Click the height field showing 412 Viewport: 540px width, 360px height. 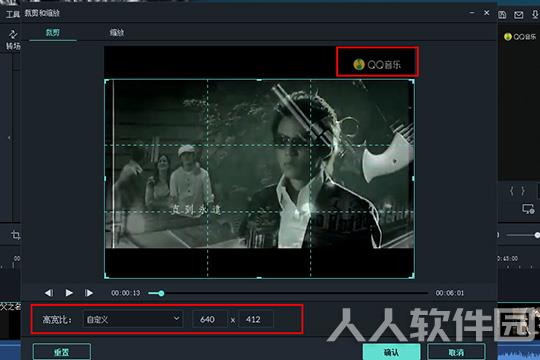pyautogui.click(x=256, y=319)
